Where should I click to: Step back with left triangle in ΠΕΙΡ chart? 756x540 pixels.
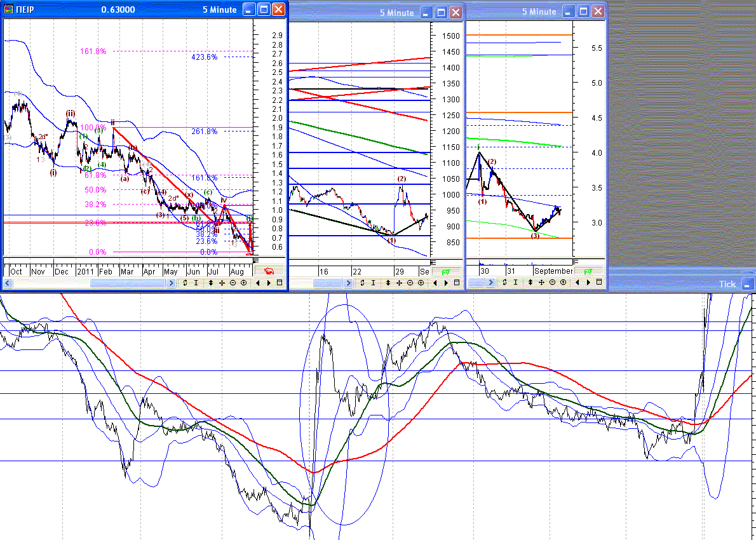[258, 283]
